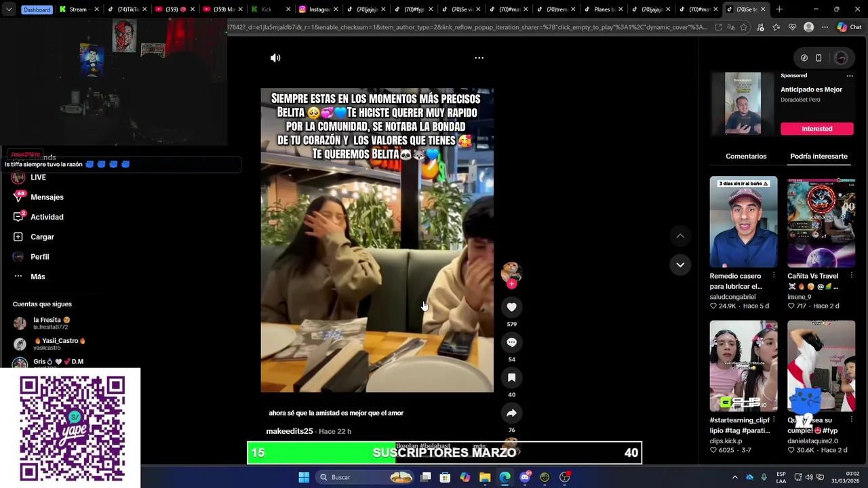Open the Anticipado es Mejor ad thumbnail
Screen dimensions: 868x488
pyautogui.click(x=743, y=103)
